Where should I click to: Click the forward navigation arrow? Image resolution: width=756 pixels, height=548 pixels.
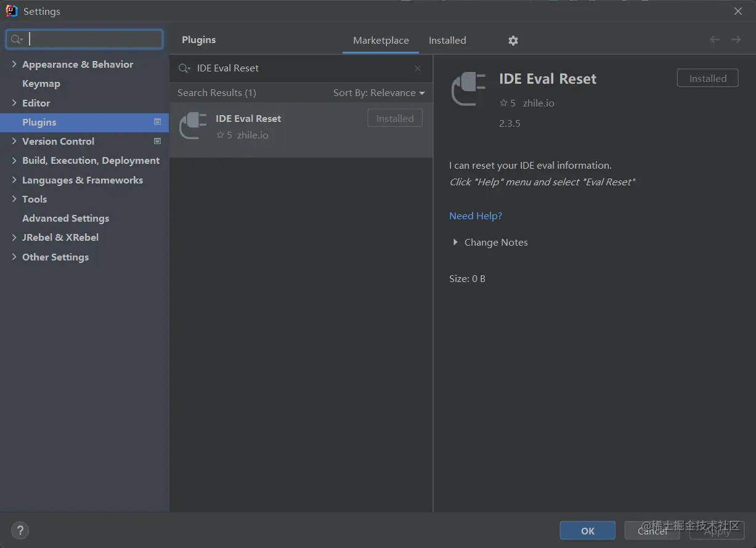736,40
